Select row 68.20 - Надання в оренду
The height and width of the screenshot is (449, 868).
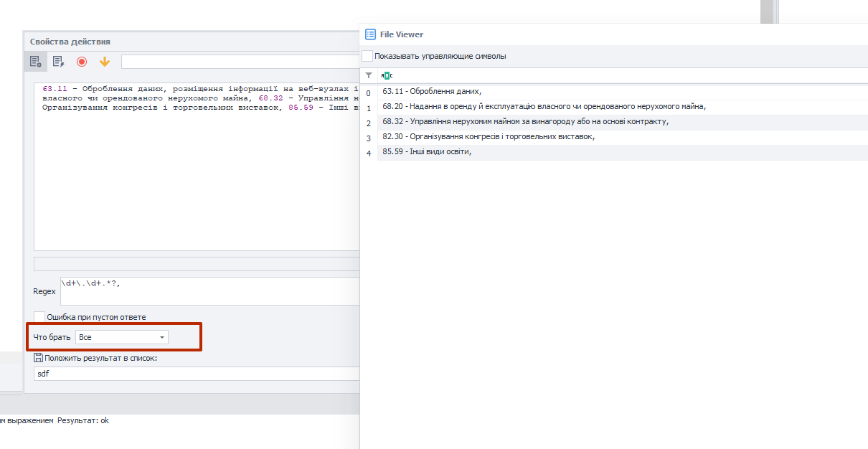(623, 107)
